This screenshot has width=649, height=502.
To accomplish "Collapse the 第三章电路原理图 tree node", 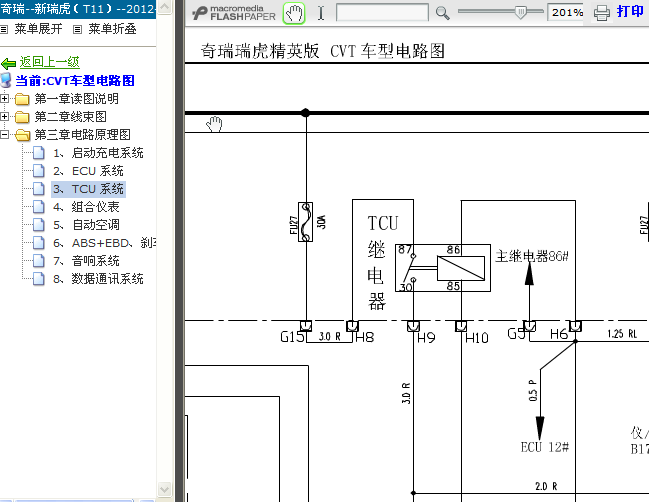I will pyautogui.click(x=4, y=135).
